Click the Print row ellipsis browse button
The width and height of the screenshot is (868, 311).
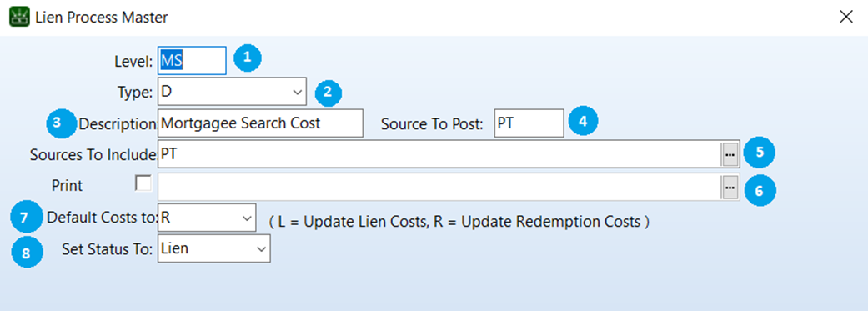click(730, 188)
